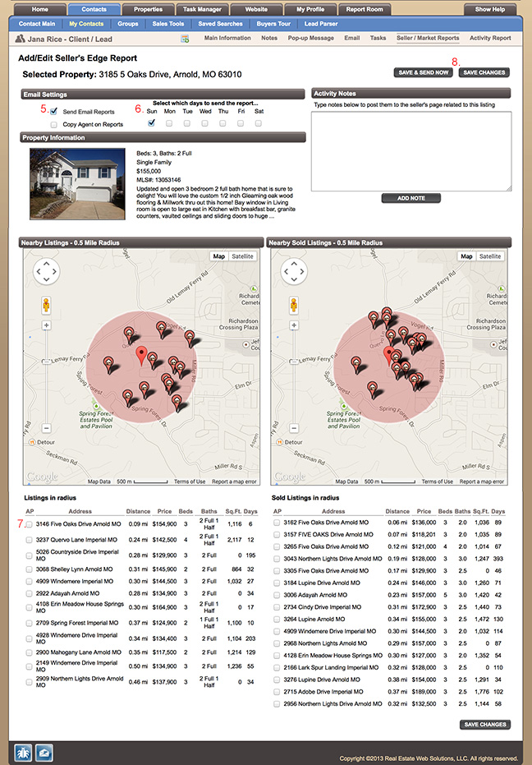Click price $189,000 in sold listings
This screenshot has width=532, height=765.
pyautogui.click(x=424, y=692)
